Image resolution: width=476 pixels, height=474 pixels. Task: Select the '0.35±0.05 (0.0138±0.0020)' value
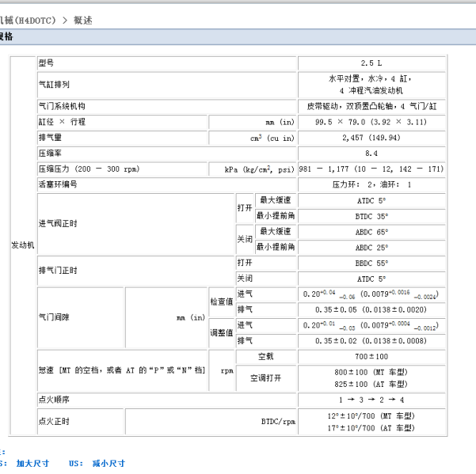pos(371,309)
